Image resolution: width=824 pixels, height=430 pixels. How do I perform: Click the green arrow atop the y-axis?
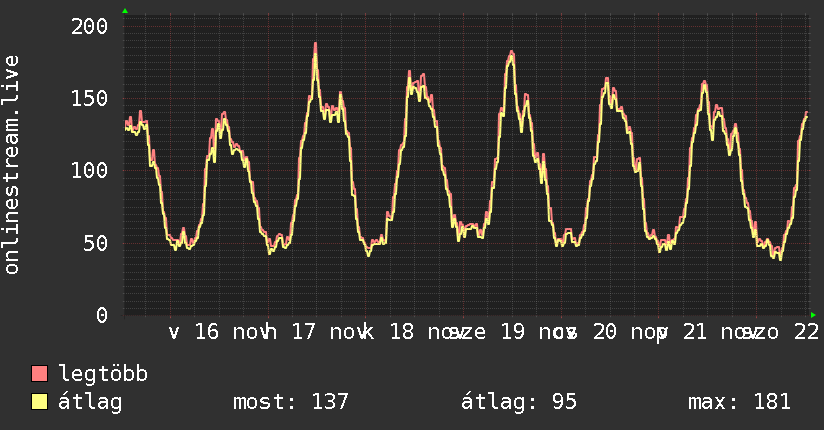(125, 11)
